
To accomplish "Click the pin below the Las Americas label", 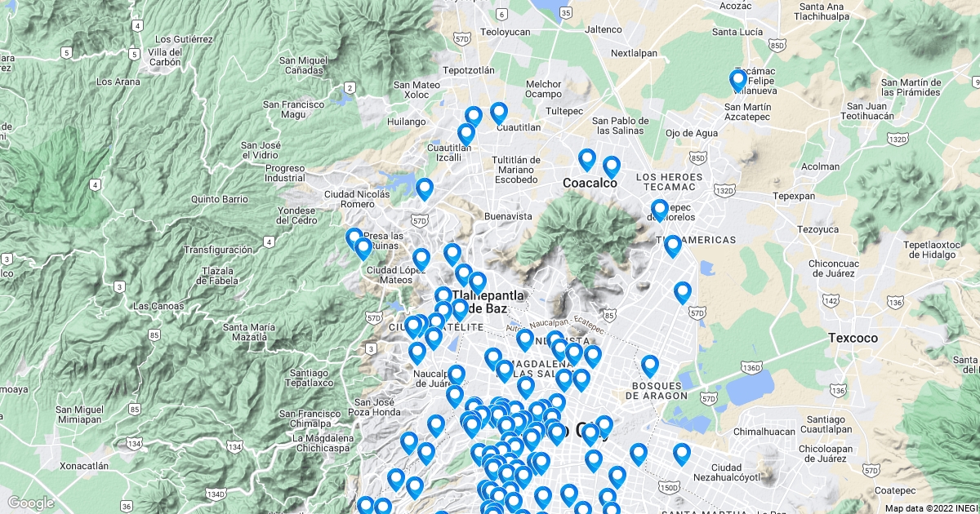I will point(672,246).
